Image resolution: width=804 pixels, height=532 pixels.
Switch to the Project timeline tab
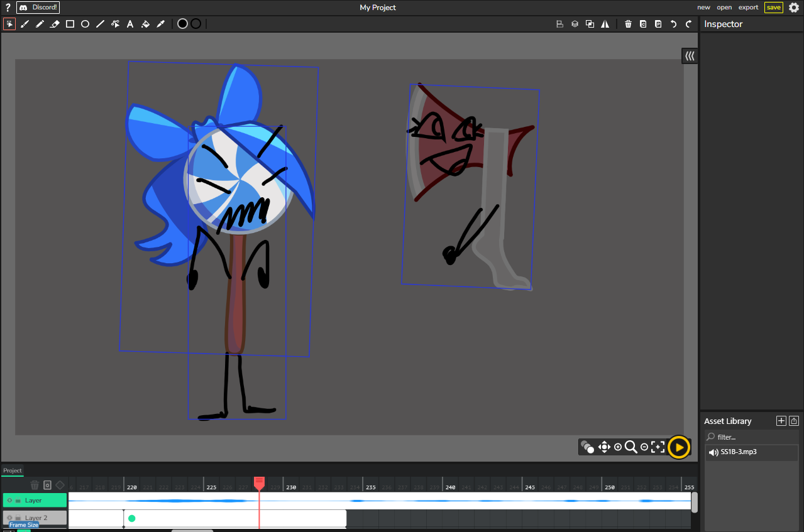(12, 470)
